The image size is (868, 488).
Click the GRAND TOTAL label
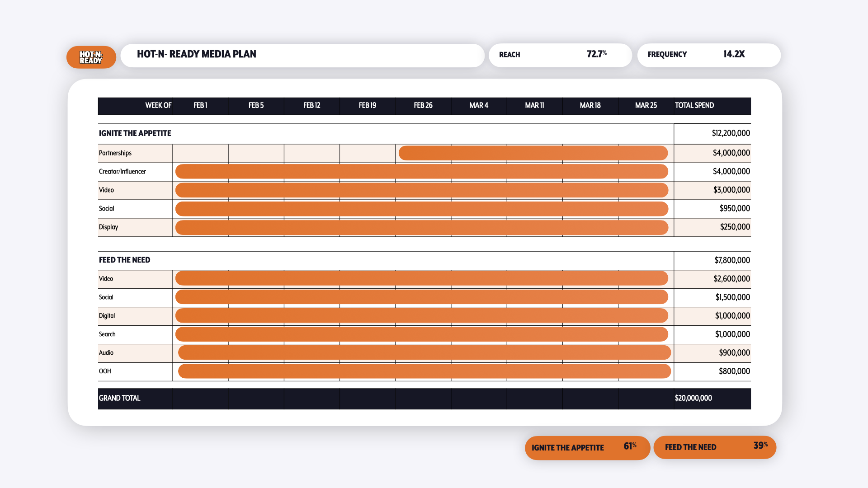click(119, 398)
